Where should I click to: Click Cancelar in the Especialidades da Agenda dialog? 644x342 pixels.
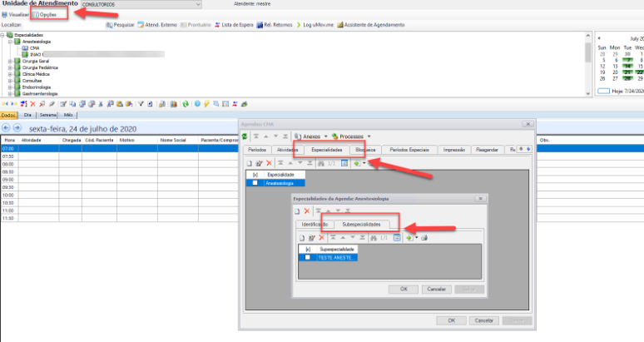click(436, 290)
